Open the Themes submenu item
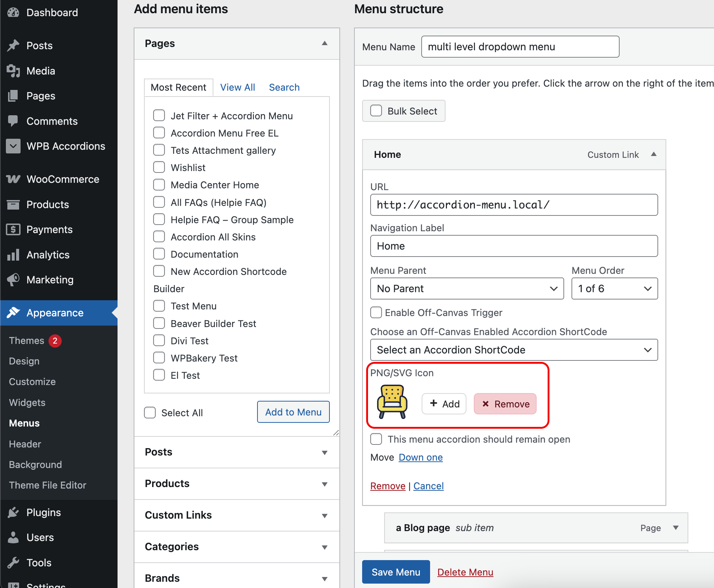714x588 pixels. (x=26, y=341)
